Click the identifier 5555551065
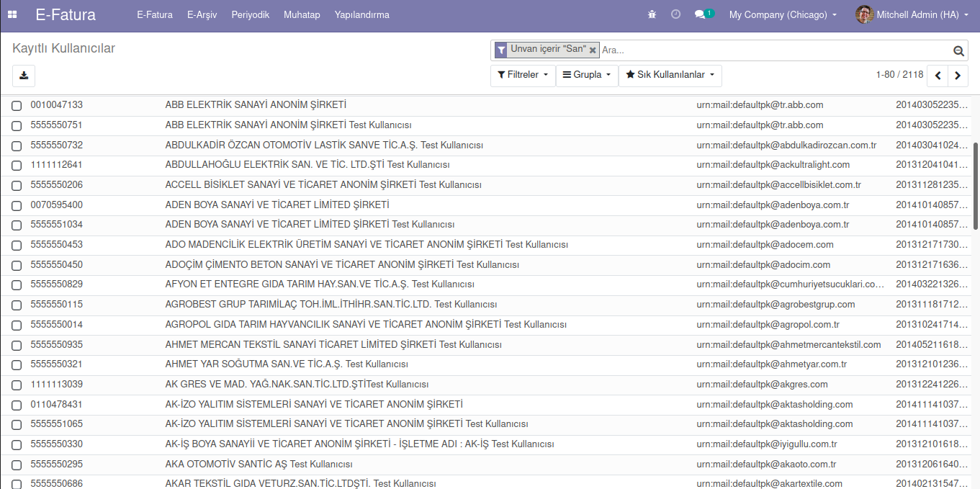The image size is (980, 489). click(x=56, y=424)
